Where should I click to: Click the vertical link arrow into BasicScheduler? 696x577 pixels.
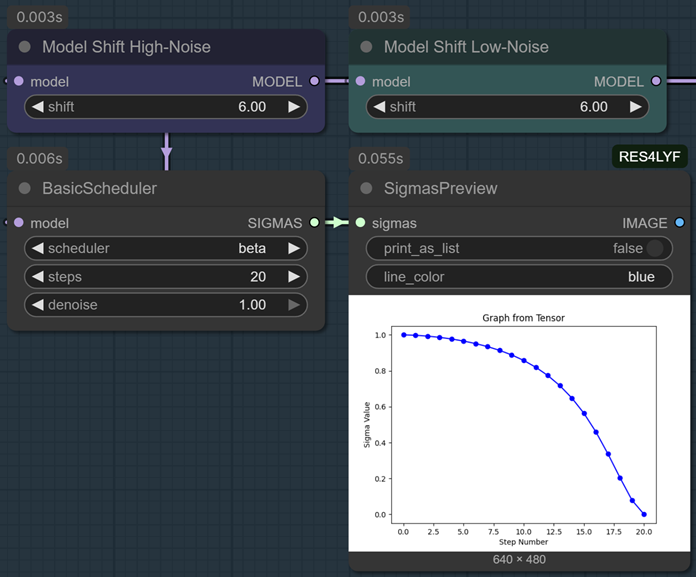coord(166,152)
